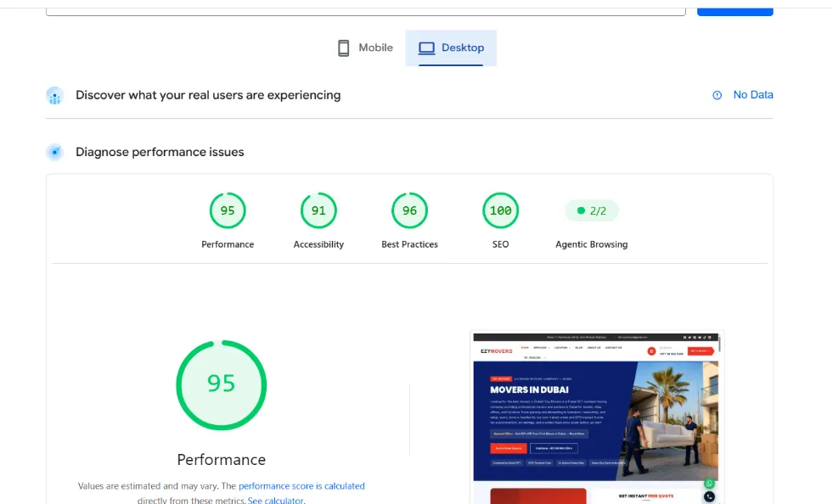Click the real users experience icon
This screenshot has width=833, height=504.
[x=54, y=96]
